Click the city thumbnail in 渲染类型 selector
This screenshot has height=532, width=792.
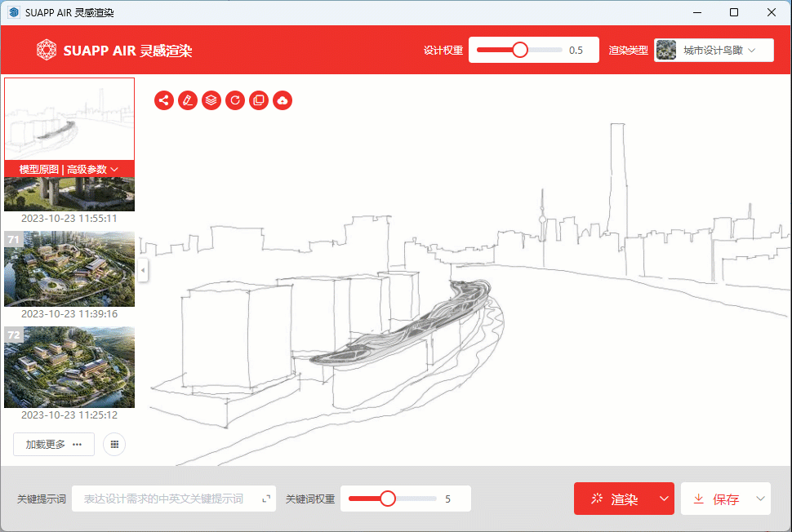tap(666, 50)
